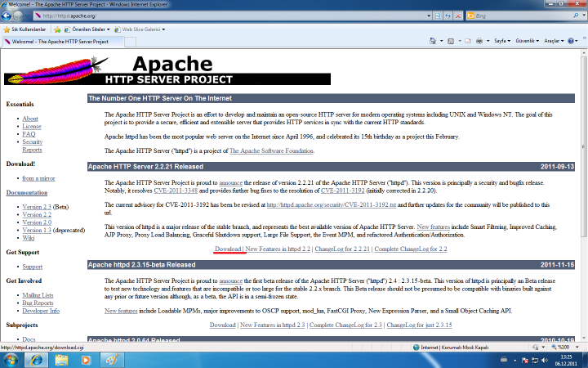Click the browser Back button
Image resolution: width=588 pixels, height=368 pixels.
point(10,15)
